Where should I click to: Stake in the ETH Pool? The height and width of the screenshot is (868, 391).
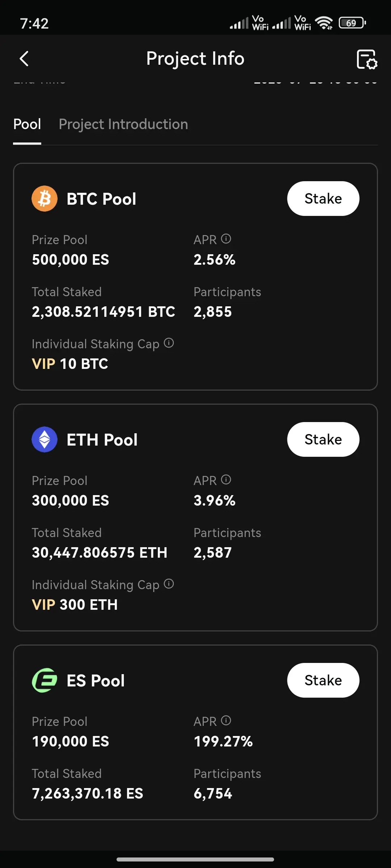click(x=323, y=439)
